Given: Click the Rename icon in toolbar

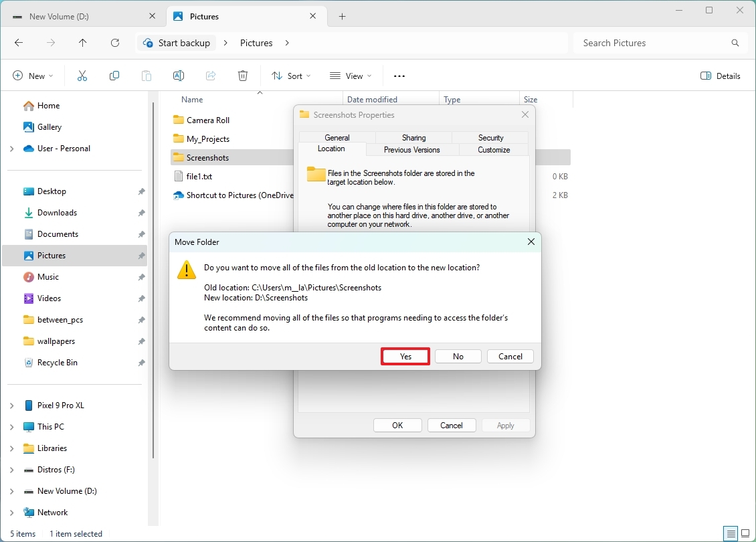Looking at the screenshot, I should (179, 76).
